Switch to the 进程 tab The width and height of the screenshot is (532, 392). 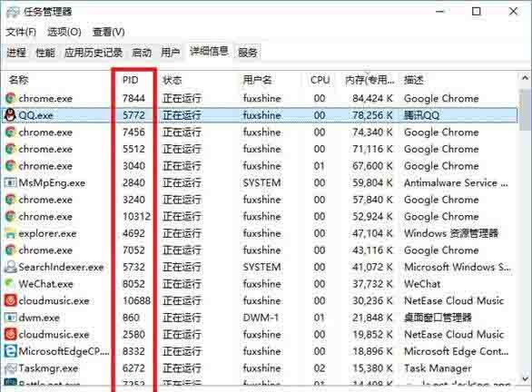pyautogui.click(x=16, y=53)
